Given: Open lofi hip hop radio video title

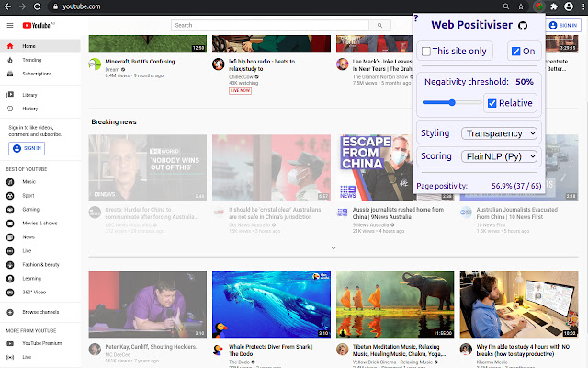Looking at the screenshot, I should pyautogui.click(x=262, y=65).
